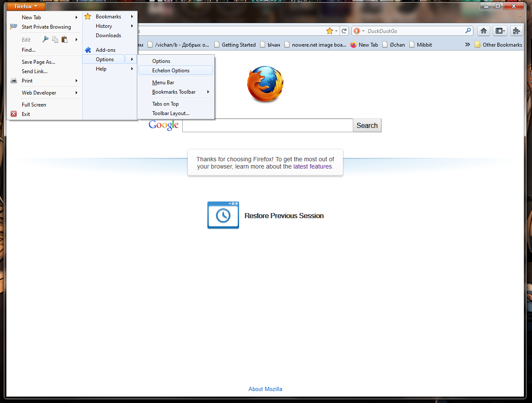Click the private browsing mask icon
The image size is (532, 403).
tap(14, 27)
